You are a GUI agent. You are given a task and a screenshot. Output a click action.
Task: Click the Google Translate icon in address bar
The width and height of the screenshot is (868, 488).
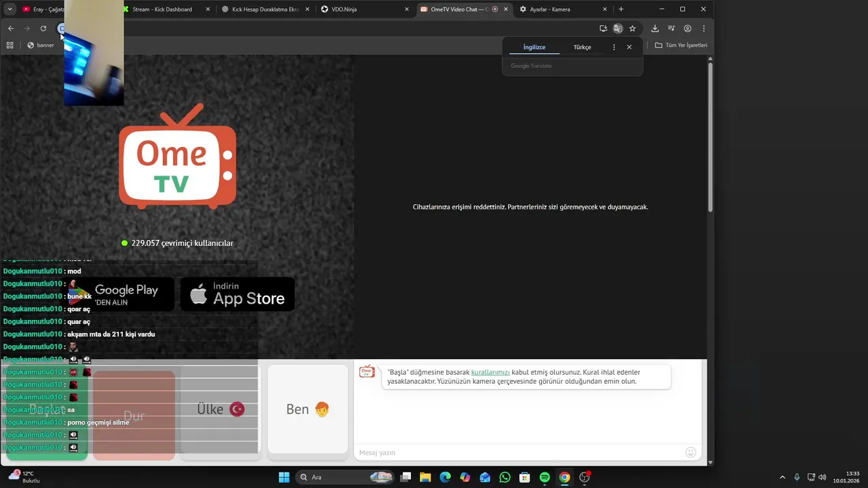point(618,28)
